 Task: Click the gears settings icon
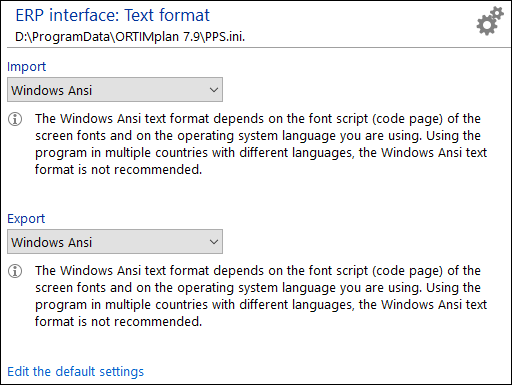coord(490,21)
